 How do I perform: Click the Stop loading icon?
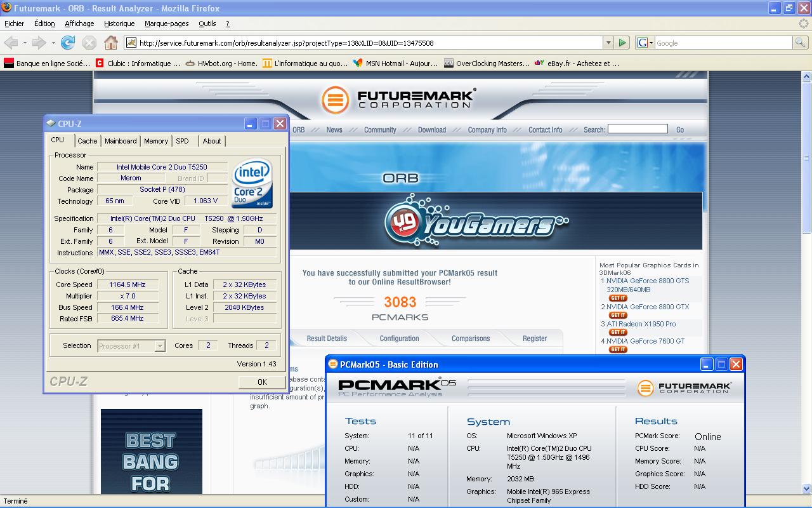click(x=89, y=43)
